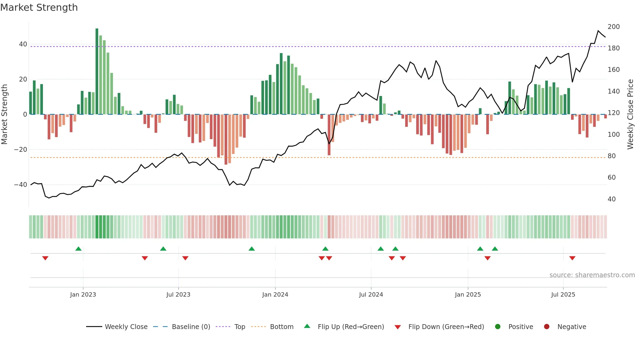Click the flip-down marker in early February 2025

(x=488, y=258)
